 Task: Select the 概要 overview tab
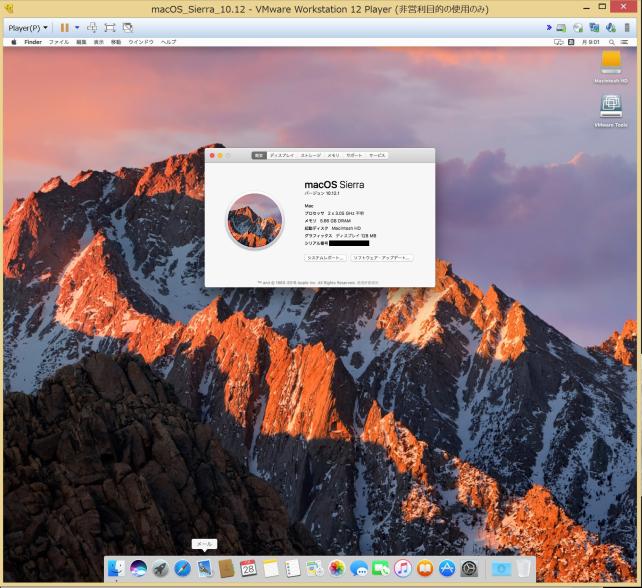pos(259,156)
